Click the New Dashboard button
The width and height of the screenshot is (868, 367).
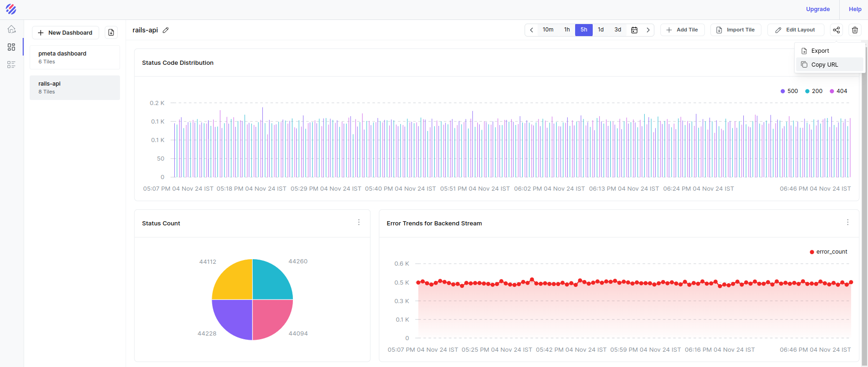(x=65, y=32)
